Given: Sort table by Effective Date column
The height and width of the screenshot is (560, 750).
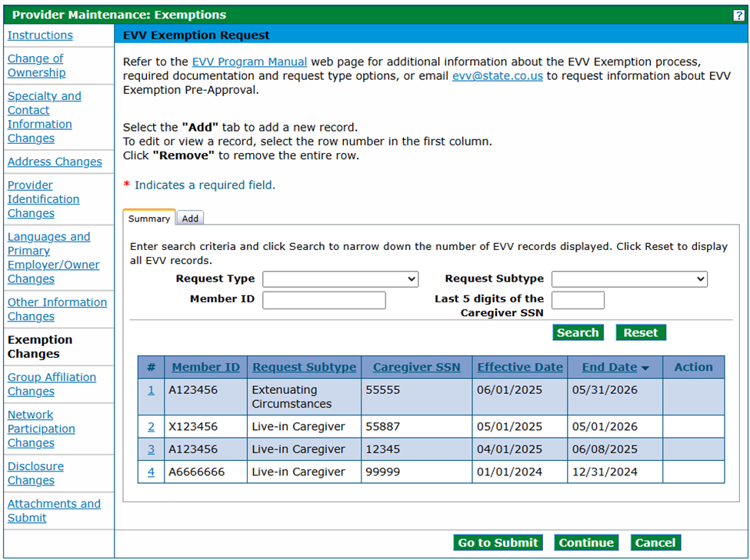Looking at the screenshot, I should point(520,367).
